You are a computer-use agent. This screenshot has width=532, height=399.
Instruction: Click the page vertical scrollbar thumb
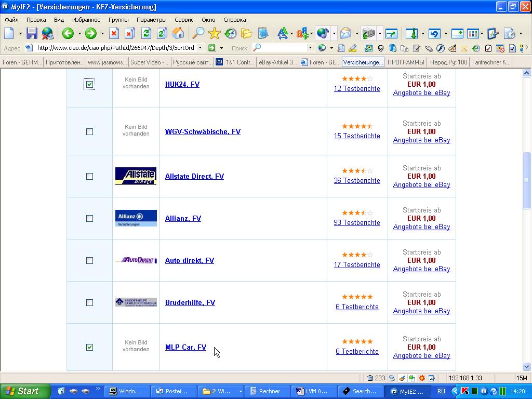coord(527,180)
